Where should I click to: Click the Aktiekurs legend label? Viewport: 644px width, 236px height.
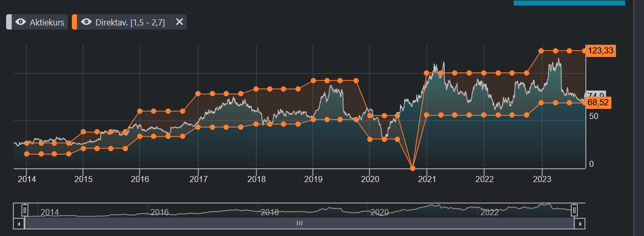coord(46,22)
